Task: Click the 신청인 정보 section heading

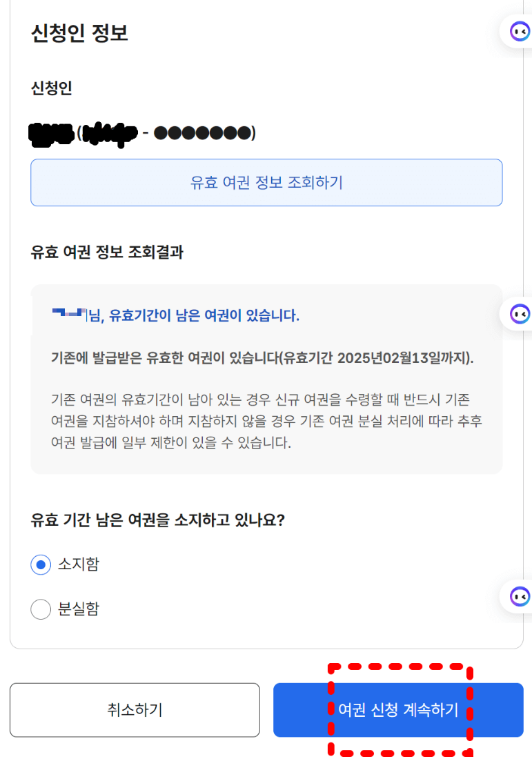Action: click(79, 33)
